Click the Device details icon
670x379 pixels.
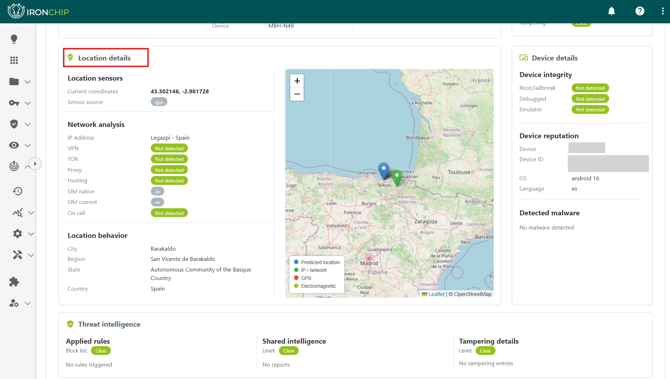click(x=523, y=58)
